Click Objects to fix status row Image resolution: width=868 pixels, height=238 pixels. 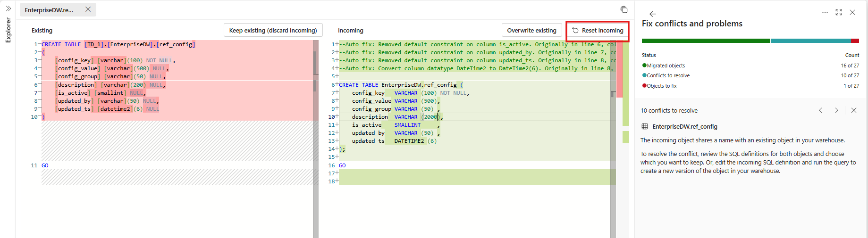tap(750, 86)
